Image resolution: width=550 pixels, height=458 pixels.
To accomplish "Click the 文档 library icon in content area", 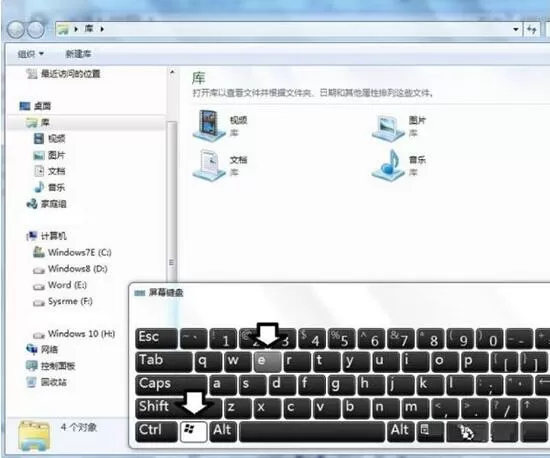I will (209, 165).
